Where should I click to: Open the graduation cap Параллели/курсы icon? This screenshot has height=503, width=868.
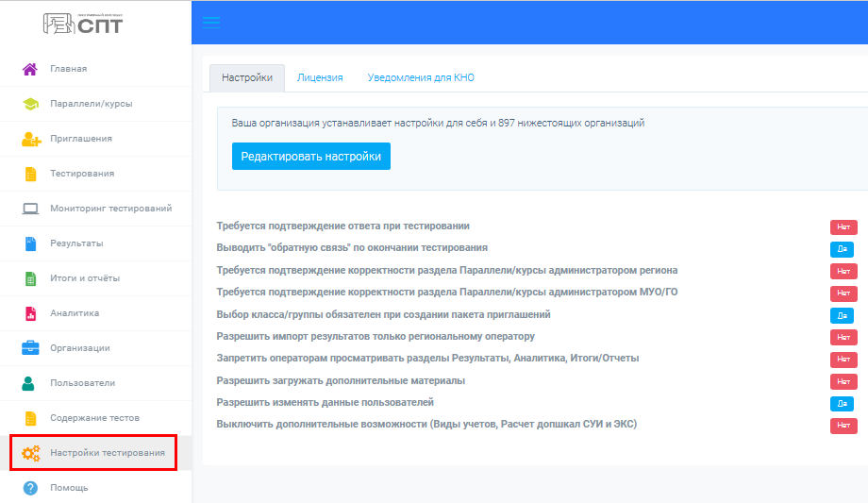click(30, 104)
